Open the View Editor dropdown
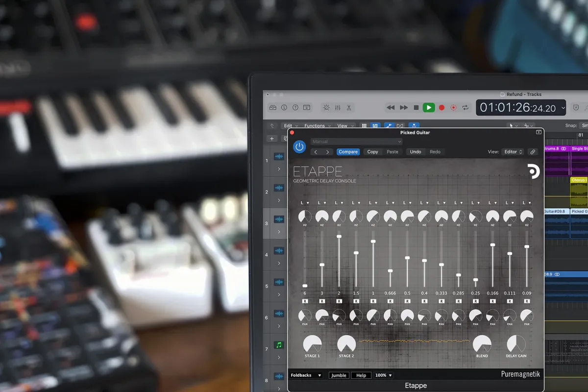Viewport: 588px width, 392px height. pyautogui.click(x=513, y=152)
